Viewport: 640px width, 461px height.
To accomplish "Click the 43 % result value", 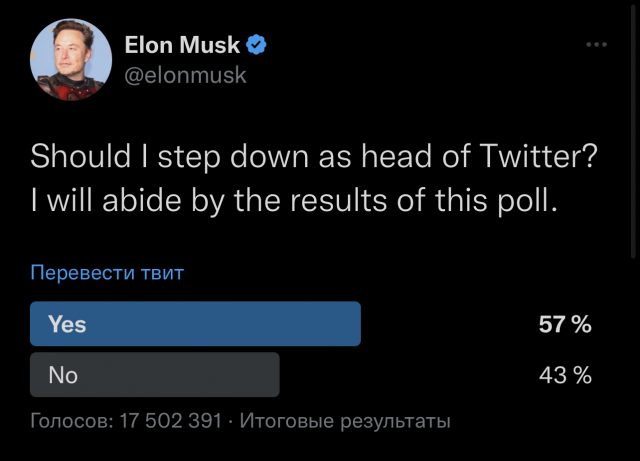I will pos(565,375).
